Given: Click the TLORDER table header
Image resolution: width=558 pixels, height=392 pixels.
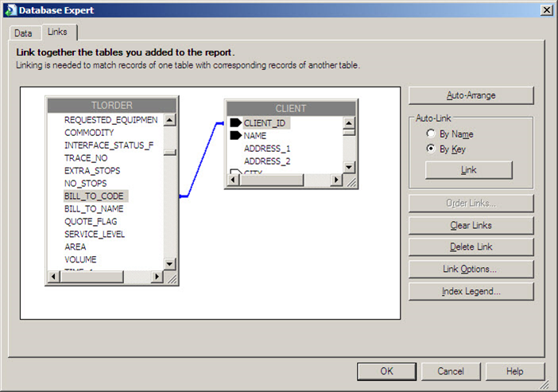Looking at the screenshot, I should coord(112,106).
